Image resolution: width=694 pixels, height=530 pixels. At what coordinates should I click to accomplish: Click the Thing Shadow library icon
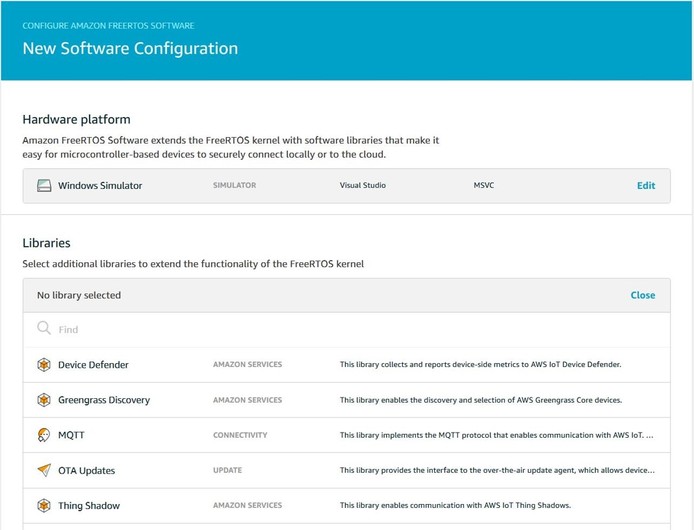coord(44,505)
